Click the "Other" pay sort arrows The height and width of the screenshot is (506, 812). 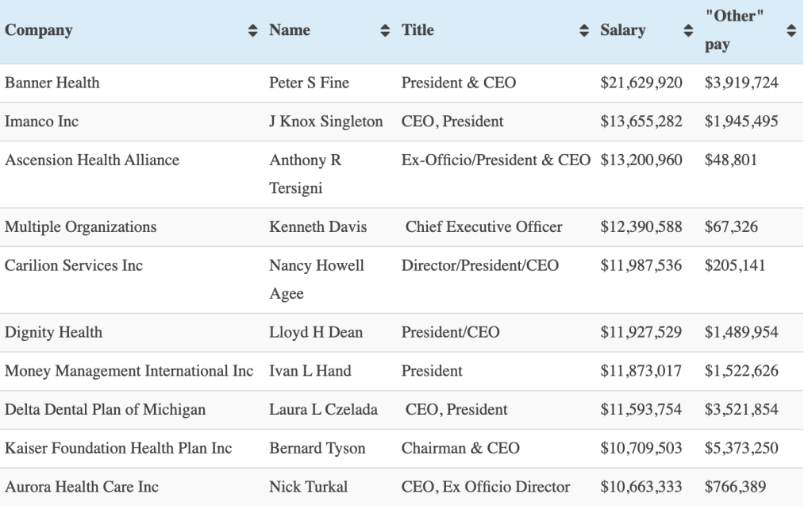[791, 31]
